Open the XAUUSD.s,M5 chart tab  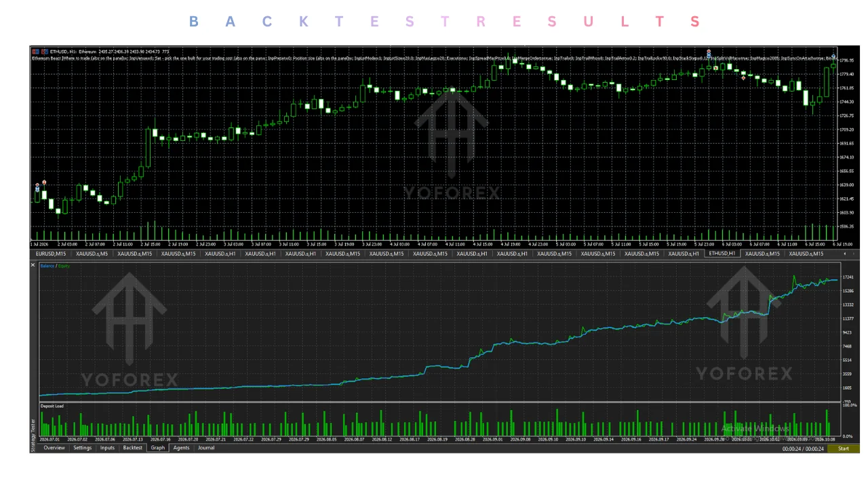(92, 253)
